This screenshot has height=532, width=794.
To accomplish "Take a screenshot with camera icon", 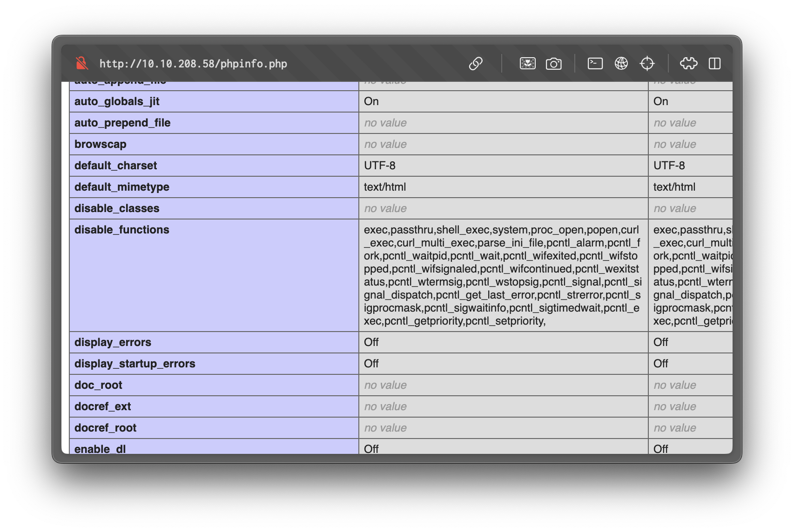I will [x=553, y=63].
